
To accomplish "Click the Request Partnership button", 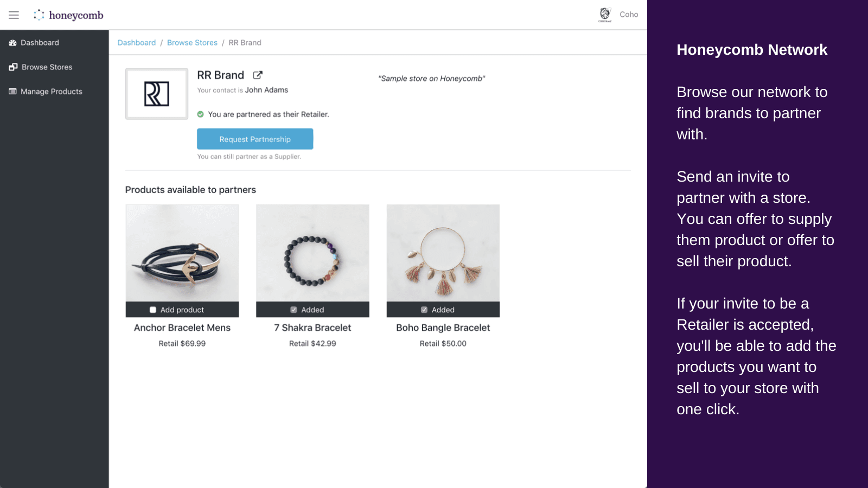I will [255, 139].
